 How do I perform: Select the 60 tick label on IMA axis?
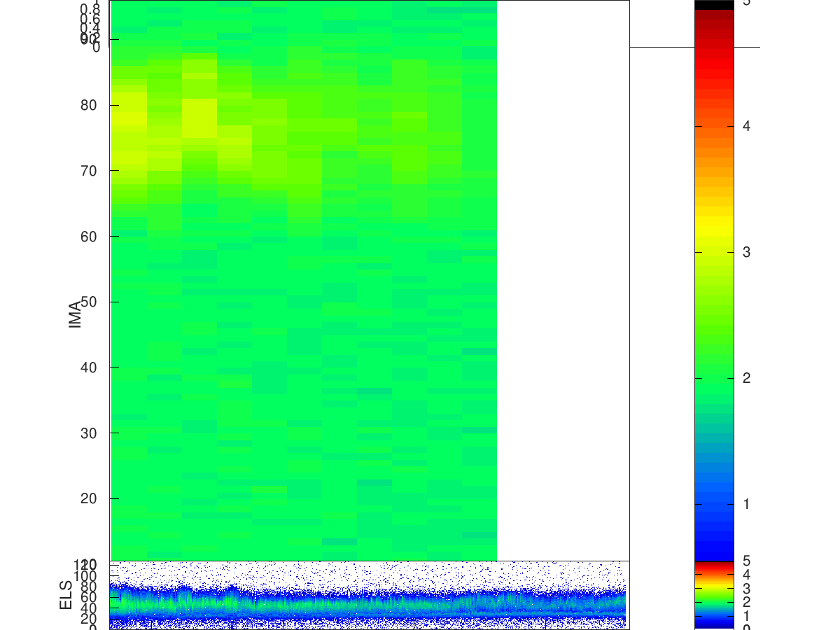coord(89,237)
